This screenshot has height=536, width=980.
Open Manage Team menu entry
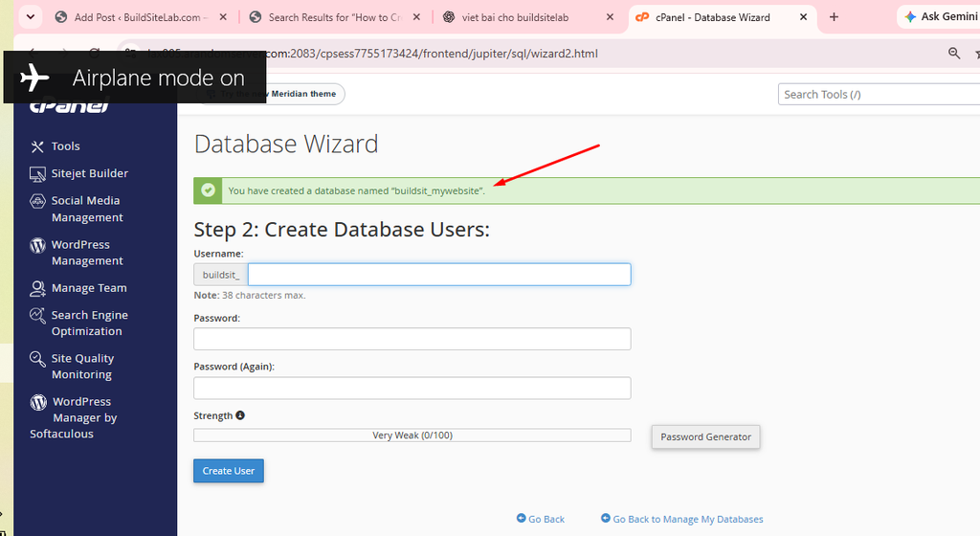click(x=89, y=289)
